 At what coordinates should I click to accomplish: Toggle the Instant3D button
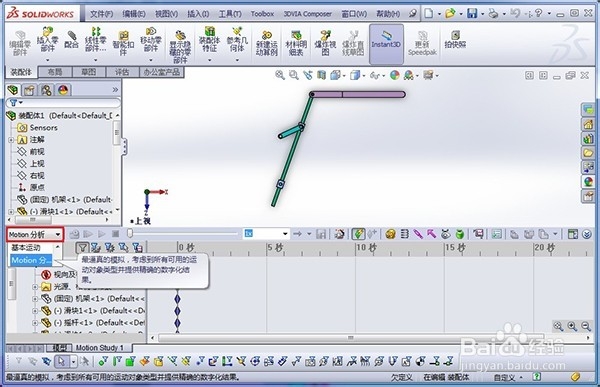(x=386, y=44)
